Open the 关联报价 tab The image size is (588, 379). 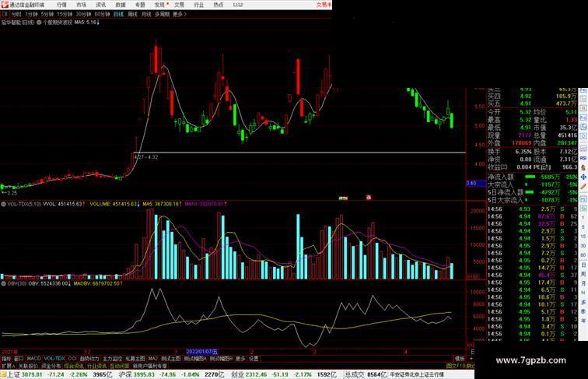tap(28, 366)
